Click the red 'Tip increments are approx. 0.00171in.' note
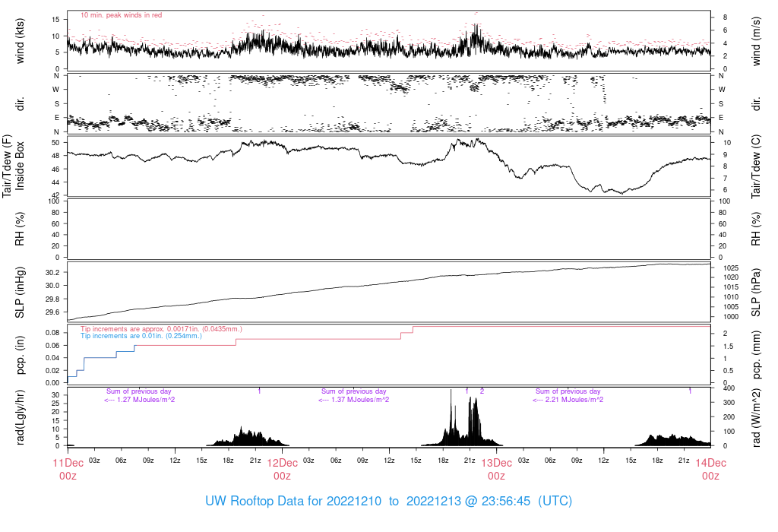The height and width of the screenshot is (532, 778). click(x=161, y=329)
